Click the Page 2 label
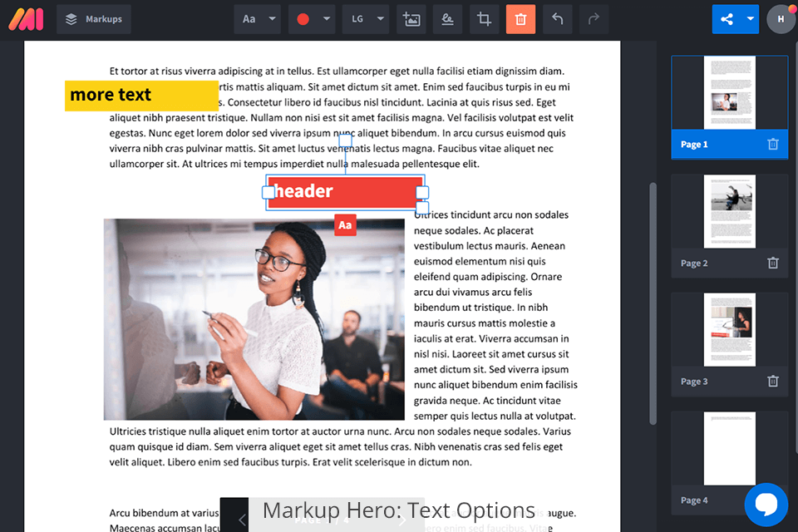The image size is (798, 532). [694, 264]
